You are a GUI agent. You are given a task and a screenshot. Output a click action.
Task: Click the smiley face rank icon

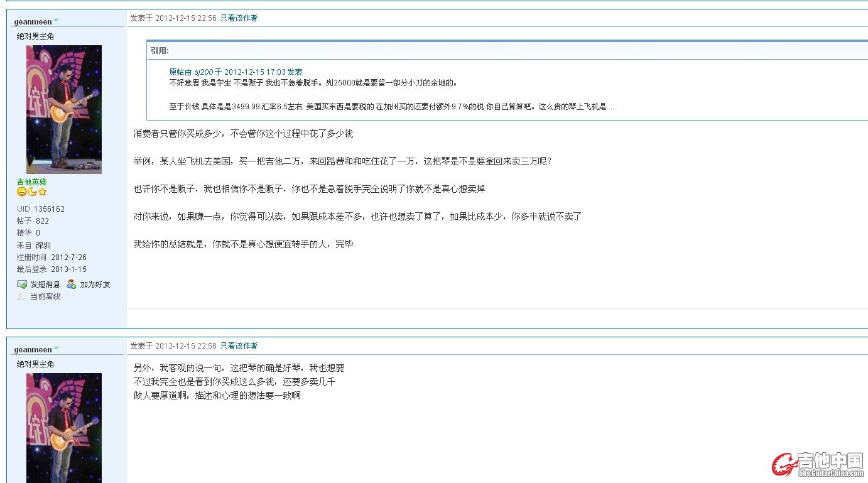pos(21,192)
